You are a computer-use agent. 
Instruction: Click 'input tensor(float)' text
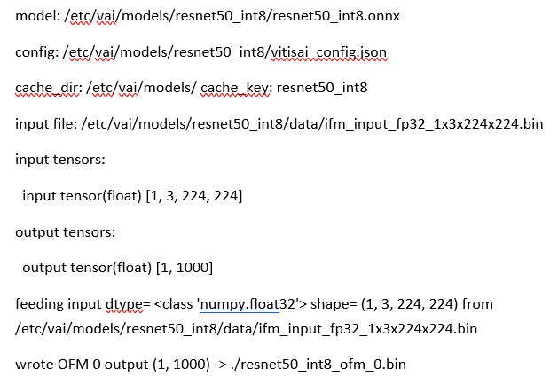(82, 196)
